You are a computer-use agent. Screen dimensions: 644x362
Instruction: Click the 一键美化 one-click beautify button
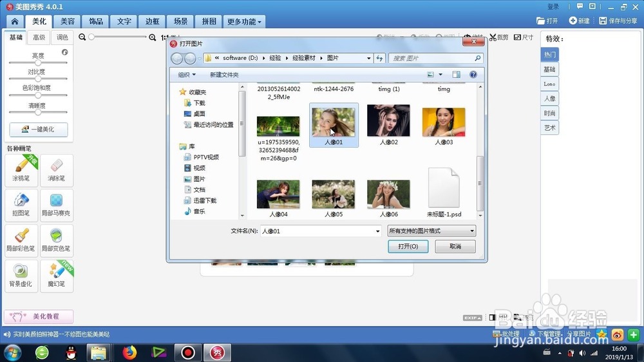[x=39, y=129]
